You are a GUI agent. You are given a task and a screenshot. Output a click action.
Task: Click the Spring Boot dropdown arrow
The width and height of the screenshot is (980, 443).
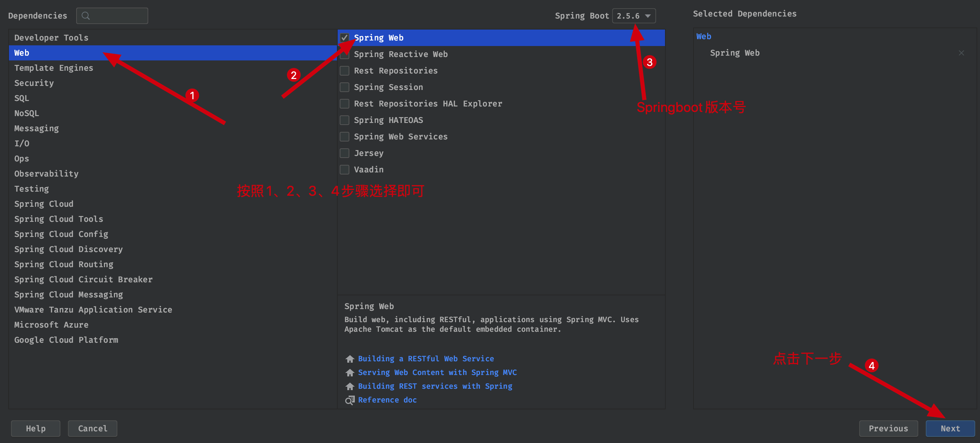pos(647,16)
